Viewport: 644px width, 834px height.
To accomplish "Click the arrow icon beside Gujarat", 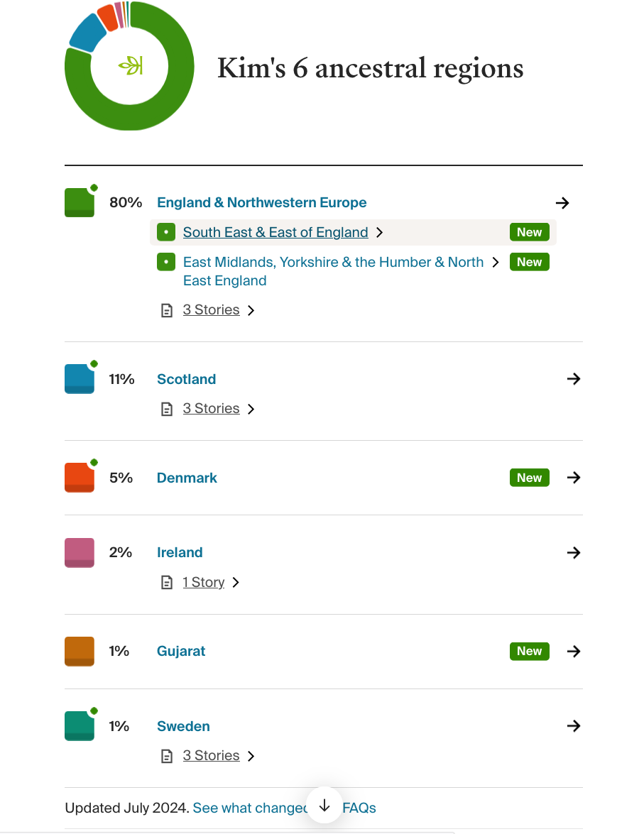I will (x=574, y=651).
